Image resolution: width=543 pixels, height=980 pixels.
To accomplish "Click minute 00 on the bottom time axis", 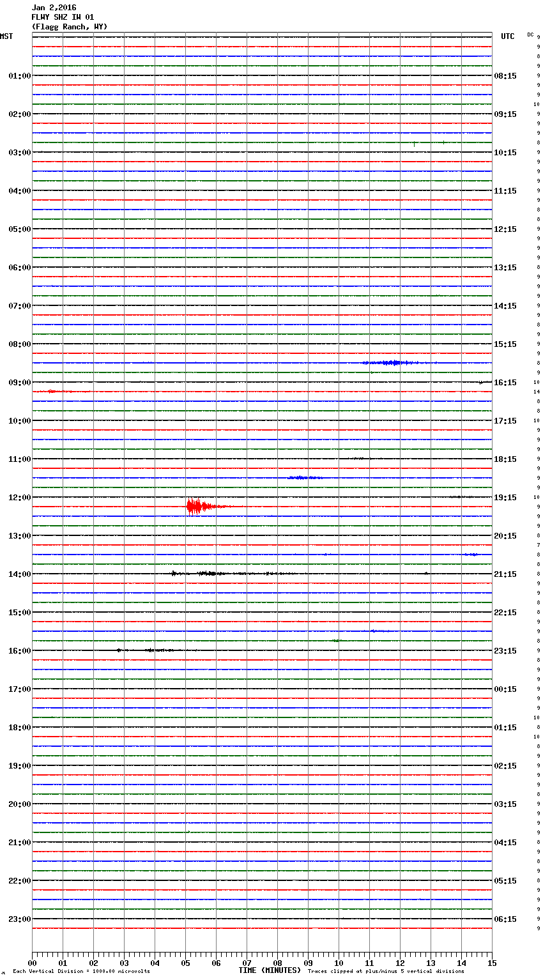I will [32, 963].
